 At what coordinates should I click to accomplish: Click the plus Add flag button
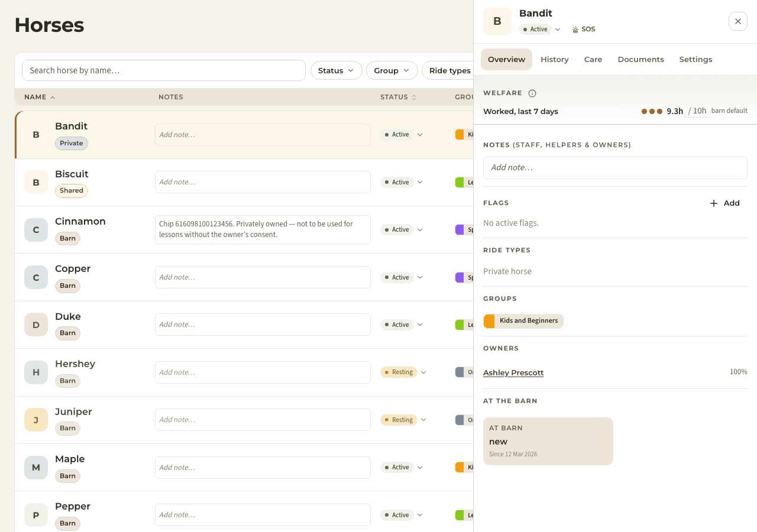pyautogui.click(x=724, y=203)
